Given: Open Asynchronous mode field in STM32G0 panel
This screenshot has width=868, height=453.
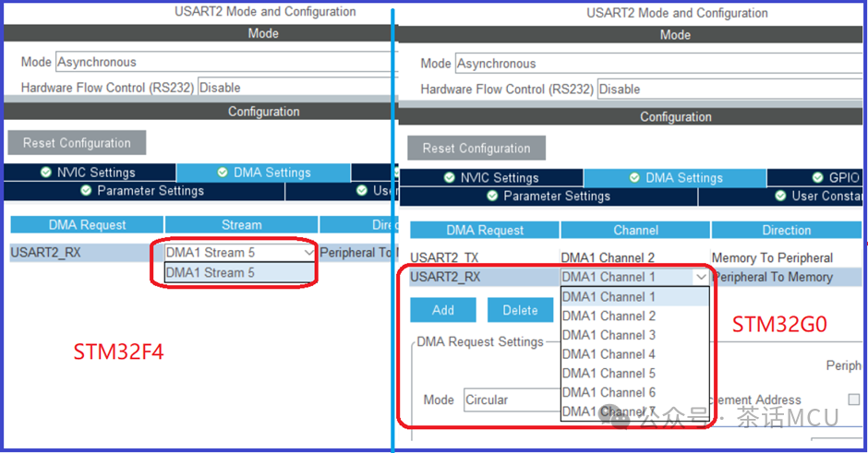Looking at the screenshot, I should tap(658, 64).
